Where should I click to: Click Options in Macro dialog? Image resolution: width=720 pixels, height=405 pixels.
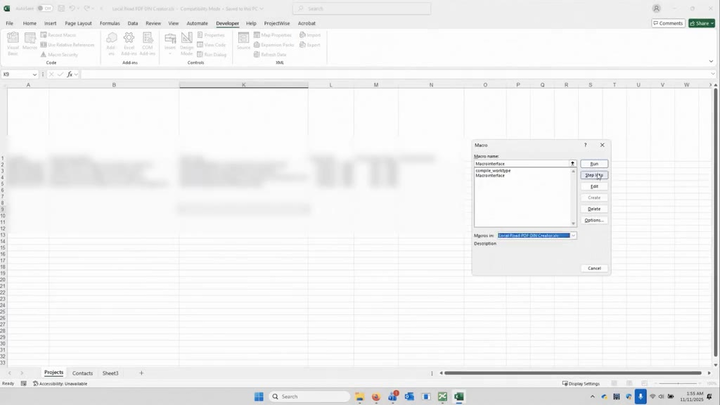pos(594,220)
